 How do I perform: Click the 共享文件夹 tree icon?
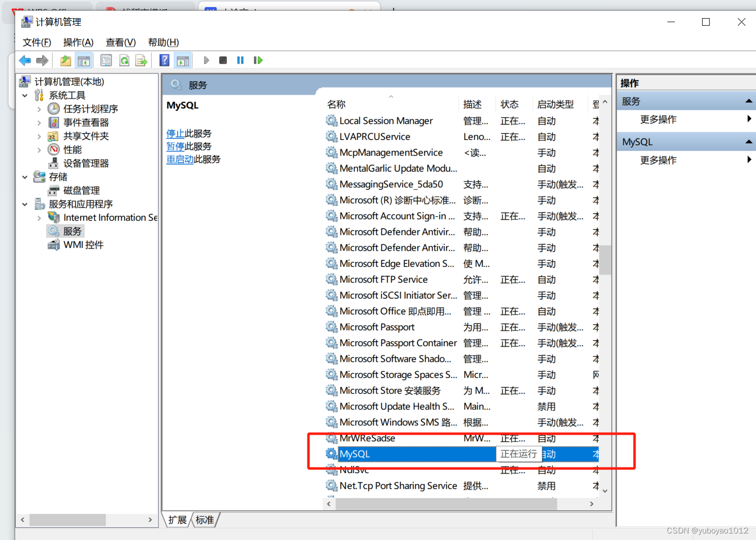click(x=54, y=136)
